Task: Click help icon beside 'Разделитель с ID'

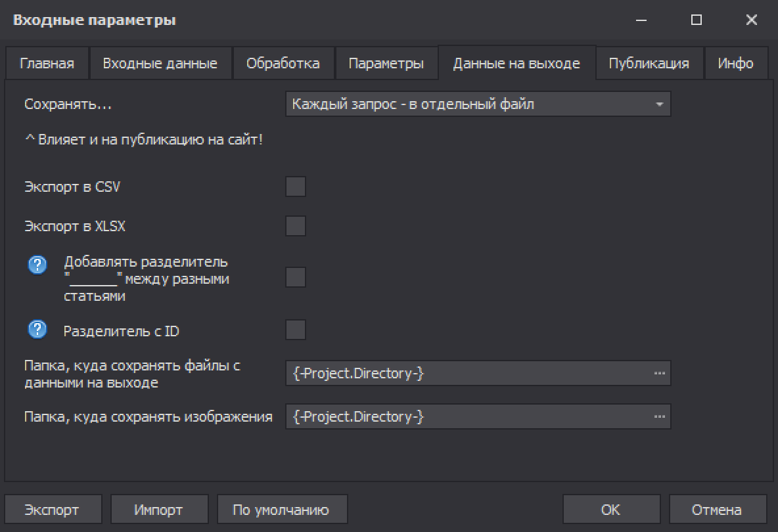Action: tap(37, 329)
